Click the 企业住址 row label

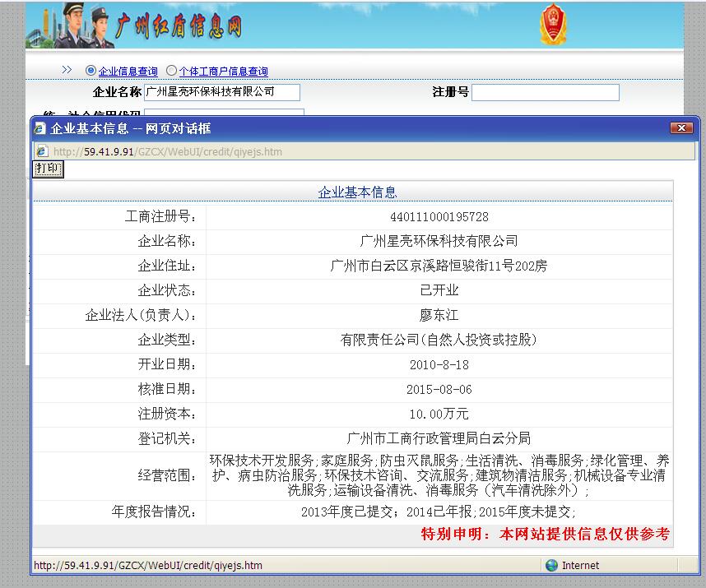166,266
